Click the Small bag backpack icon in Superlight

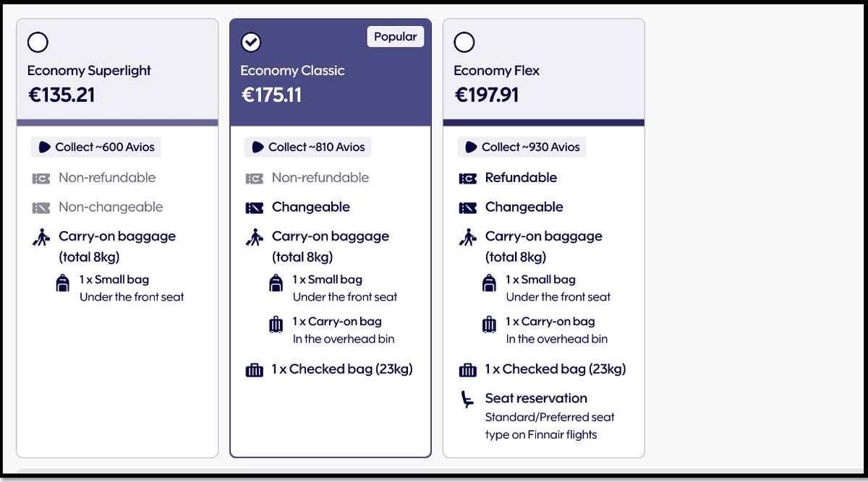click(x=63, y=283)
